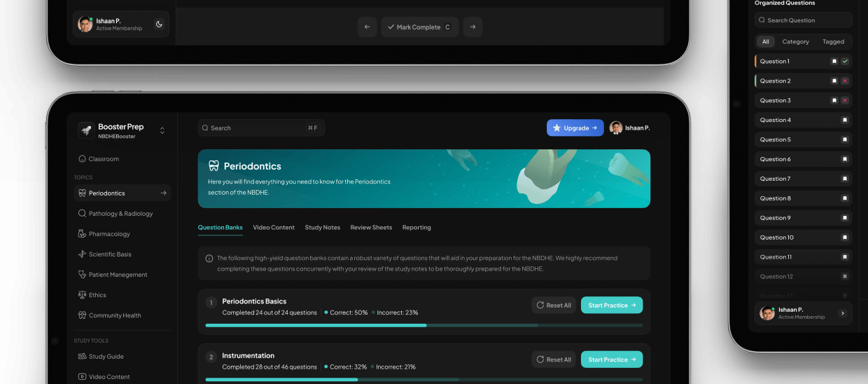Toggle dark mode moon icon beside Ishaan P.
This screenshot has width=868, height=384.
click(x=159, y=25)
